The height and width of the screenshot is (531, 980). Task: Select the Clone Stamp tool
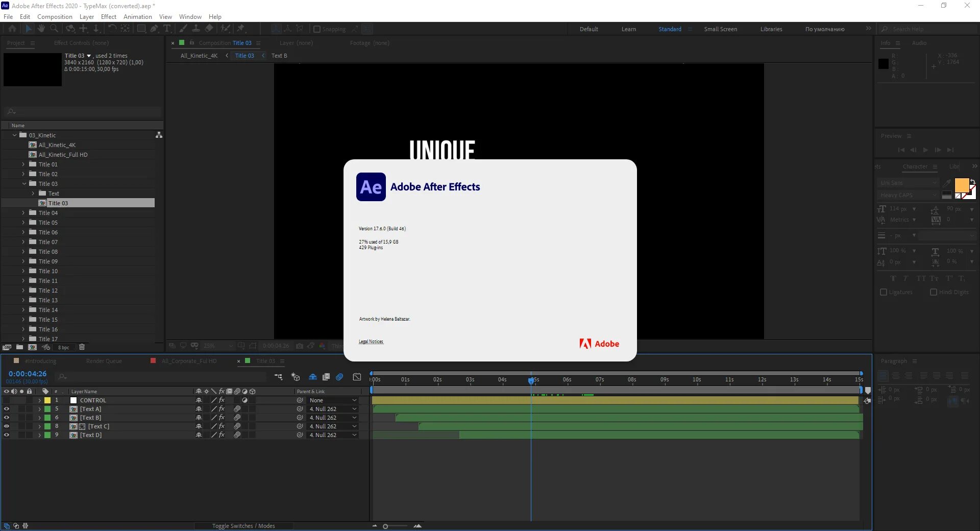coord(196,29)
